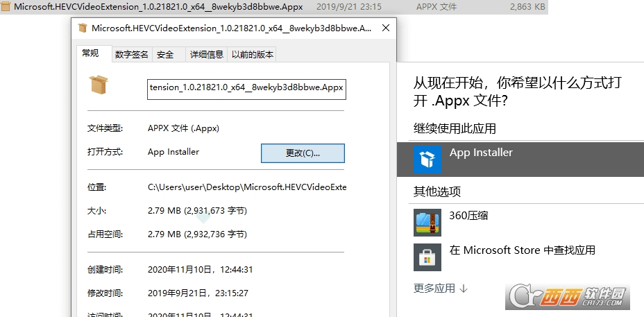Choose 360压缩 as the opening app
Image resolution: width=644 pixels, height=317 pixels.
pos(520,223)
